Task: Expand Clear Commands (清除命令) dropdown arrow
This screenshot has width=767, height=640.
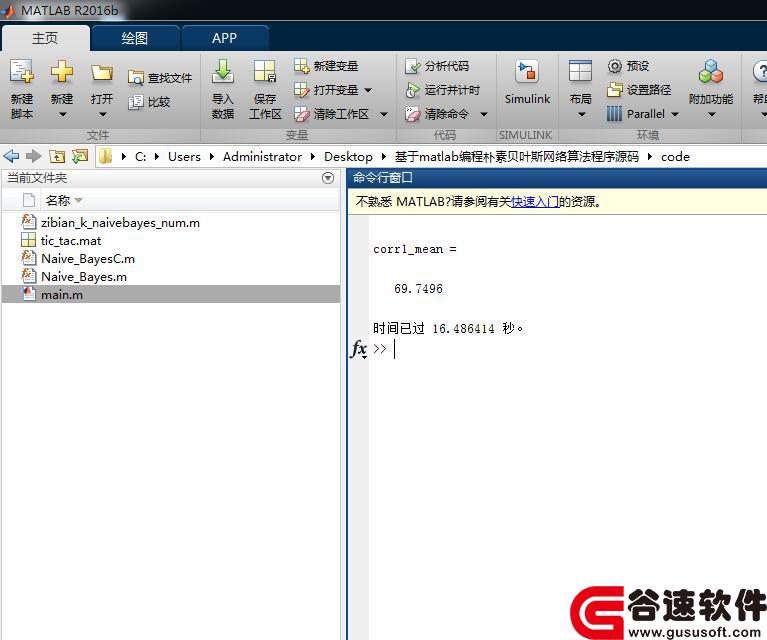Action: pos(484,114)
